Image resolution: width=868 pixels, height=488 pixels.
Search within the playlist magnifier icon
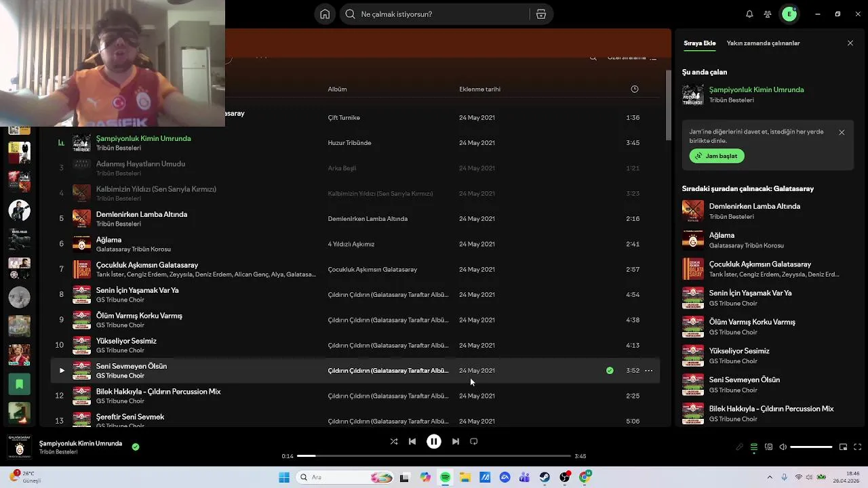click(593, 58)
